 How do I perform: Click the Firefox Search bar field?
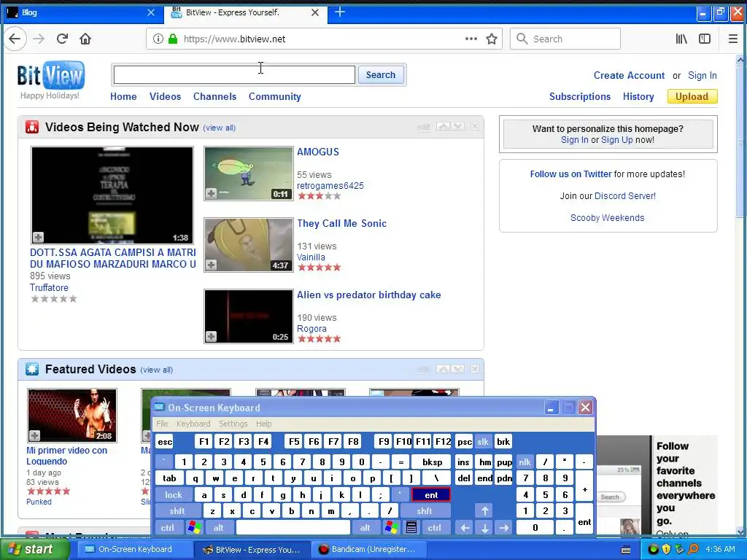tap(565, 39)
